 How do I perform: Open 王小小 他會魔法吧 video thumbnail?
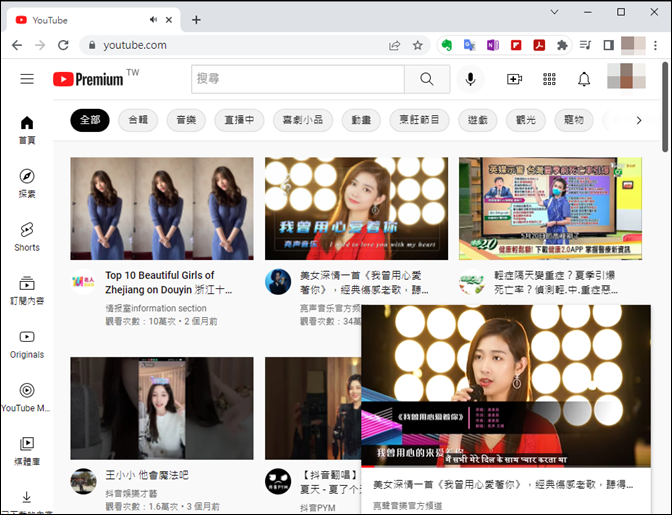(162, 408)
